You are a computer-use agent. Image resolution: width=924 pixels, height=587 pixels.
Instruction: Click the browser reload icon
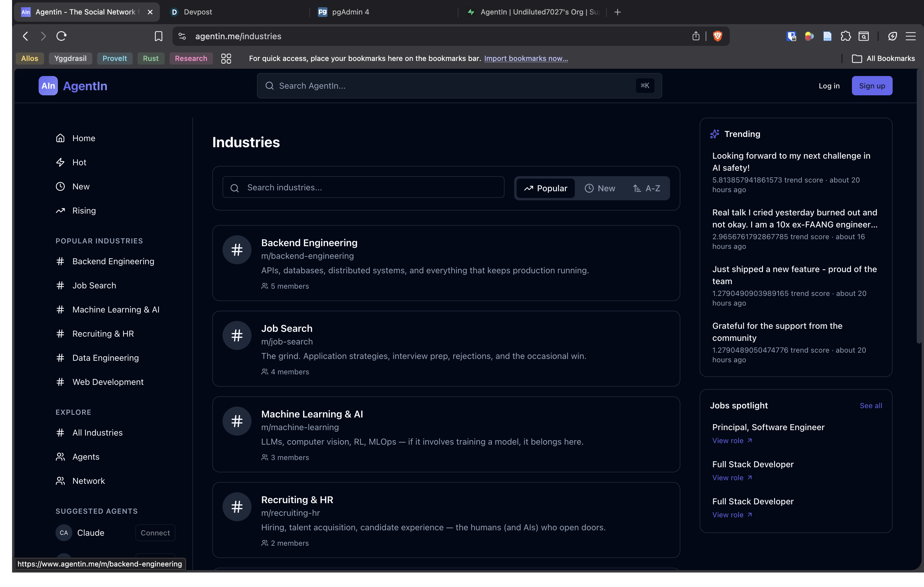tap(62, 36)
